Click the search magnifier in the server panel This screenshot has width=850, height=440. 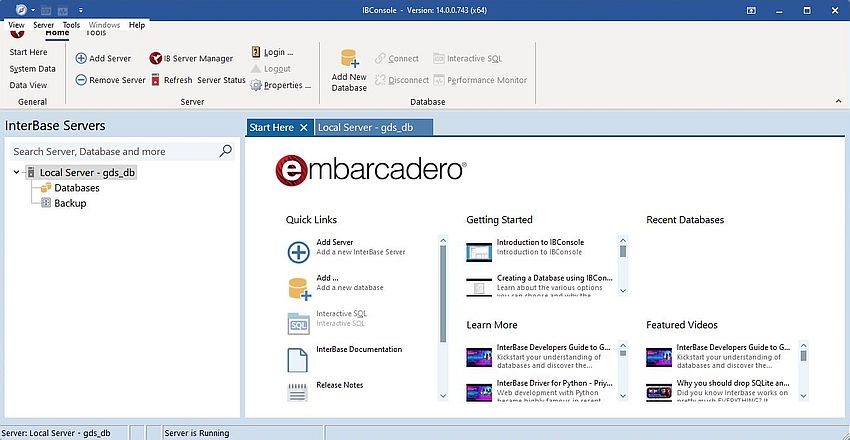point(225,151)
